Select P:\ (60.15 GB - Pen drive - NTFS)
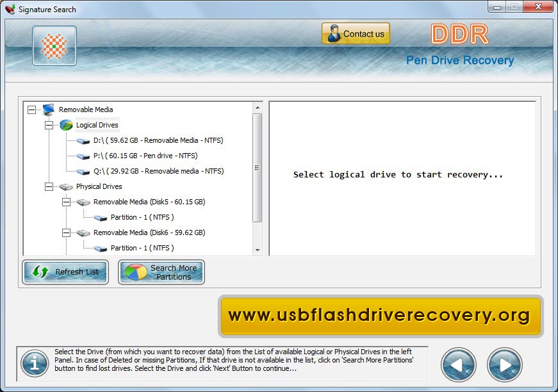 145,156
